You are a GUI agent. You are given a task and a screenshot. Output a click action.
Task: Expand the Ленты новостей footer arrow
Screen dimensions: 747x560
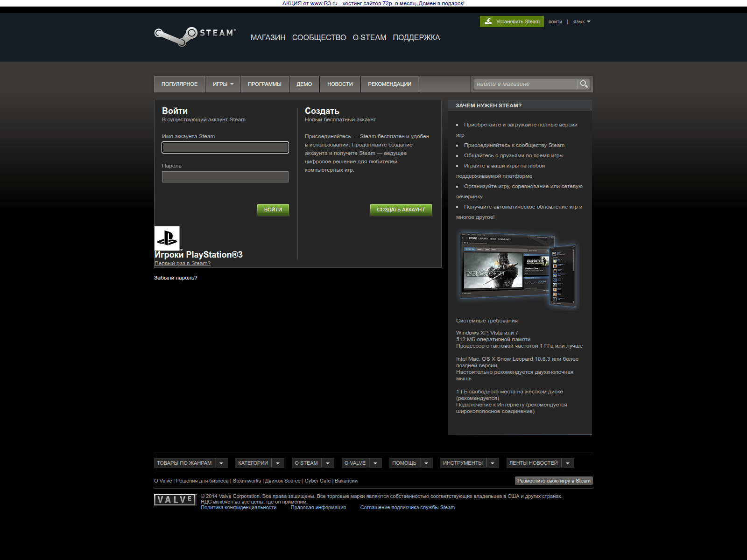(x=568, y=463)
